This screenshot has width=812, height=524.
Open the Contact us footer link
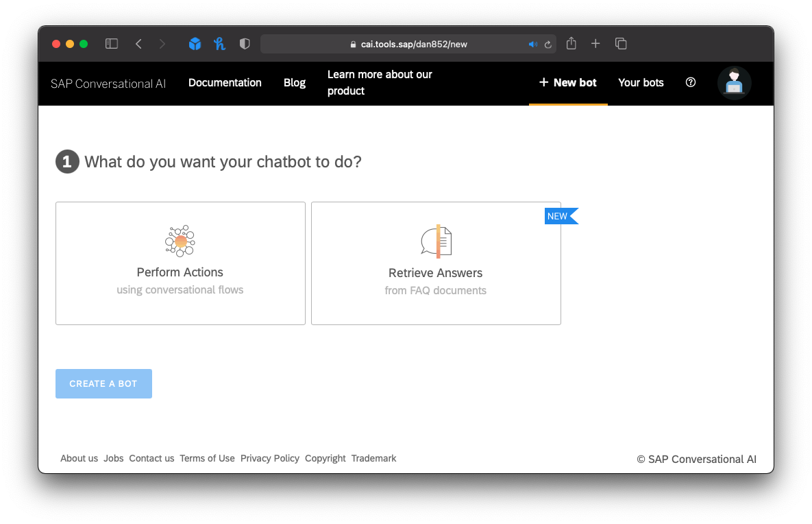click(x=151, y=458)
